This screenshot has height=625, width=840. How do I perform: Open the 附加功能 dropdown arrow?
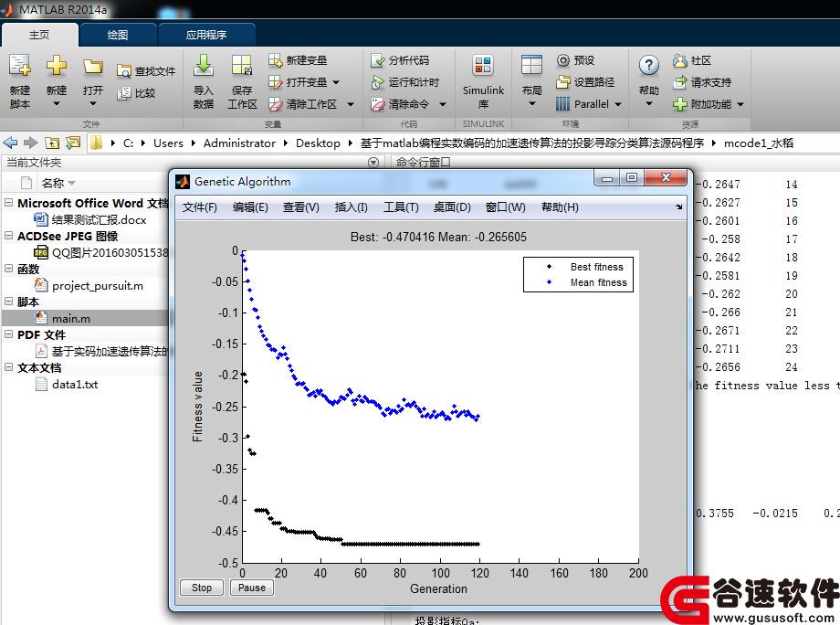point(740,104)
